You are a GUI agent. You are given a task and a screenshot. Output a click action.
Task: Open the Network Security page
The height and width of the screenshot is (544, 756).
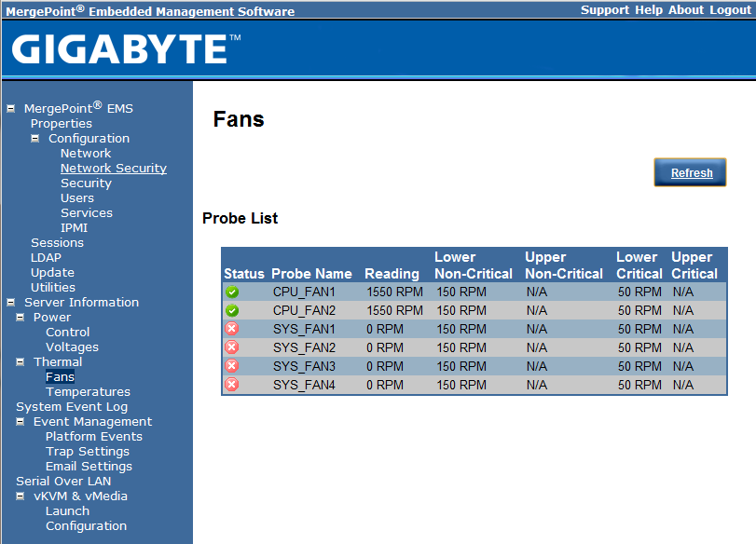tap(114, 169)
